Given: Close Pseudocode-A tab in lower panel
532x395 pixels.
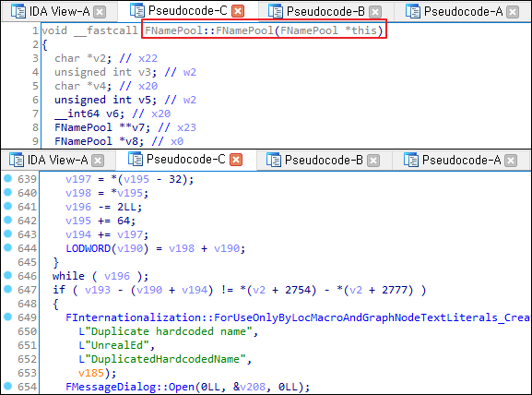Looking at the screenshot, I should [512, 161].
